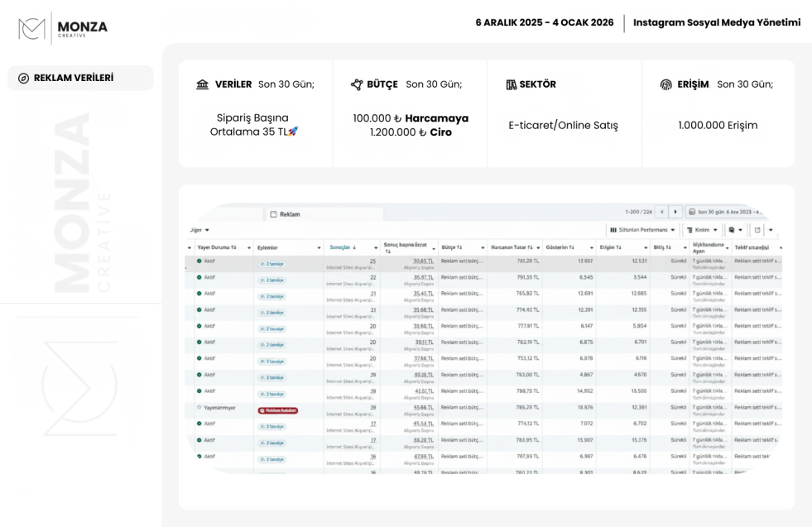Go to next page of results
The width and height of the screenshot is (812, 527).
pyautogui.click(x=675, y=212)
